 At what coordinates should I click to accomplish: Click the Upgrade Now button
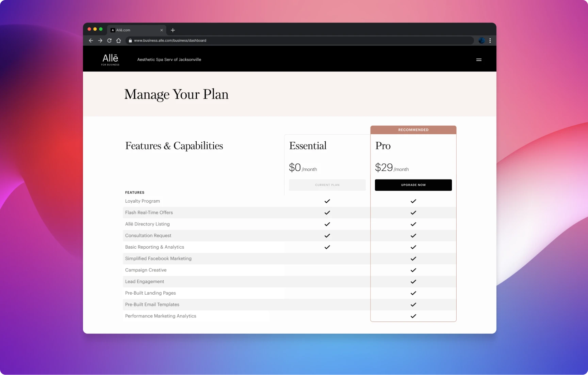point(413,185)
